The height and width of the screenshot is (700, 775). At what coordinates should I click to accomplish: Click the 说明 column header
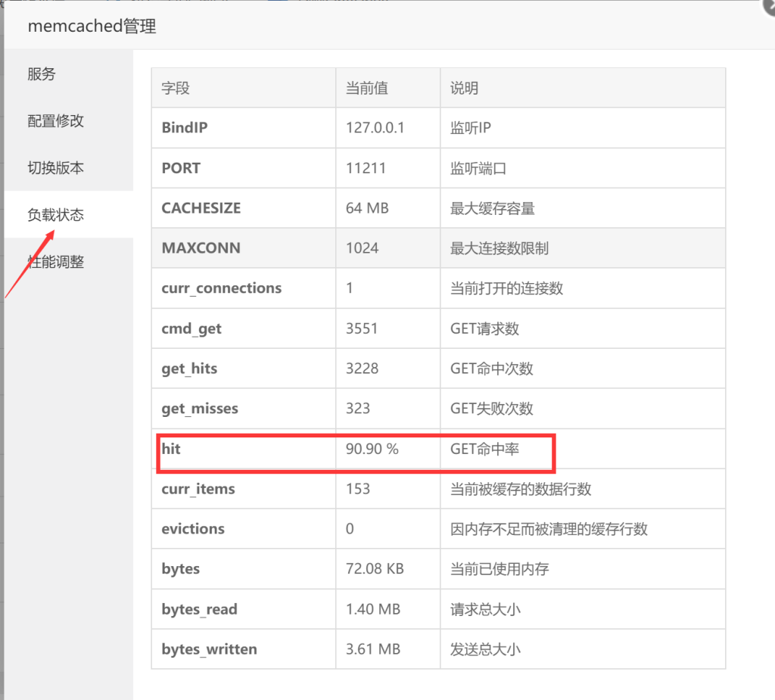pyautogui.click(x=464, y=88)
